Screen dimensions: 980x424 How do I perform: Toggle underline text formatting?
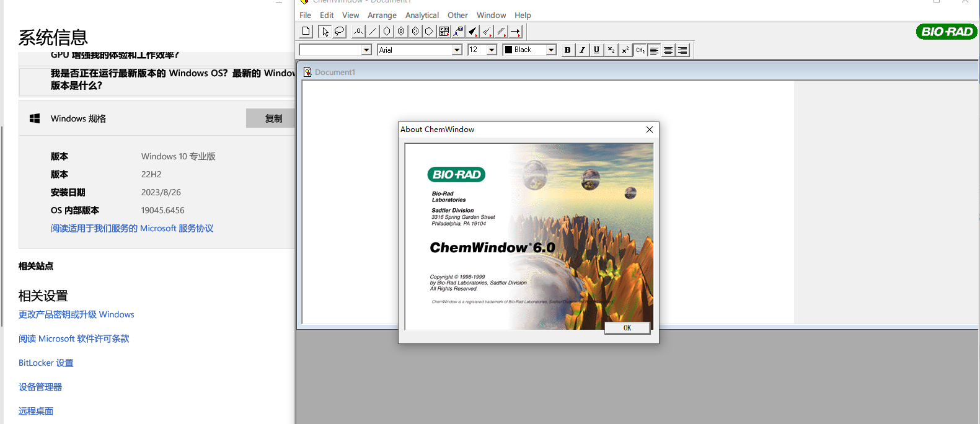[596, 50]
